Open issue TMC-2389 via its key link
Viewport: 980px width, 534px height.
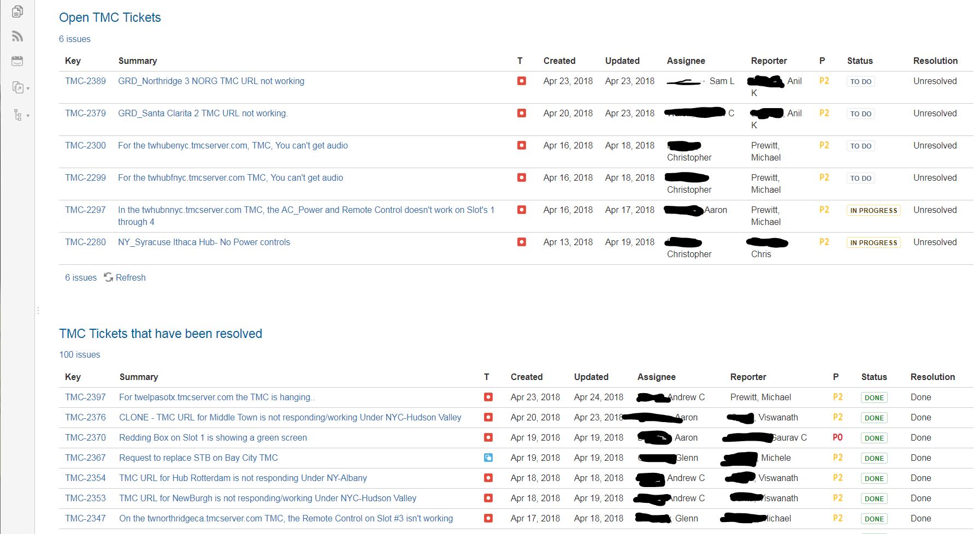[85, 80]
